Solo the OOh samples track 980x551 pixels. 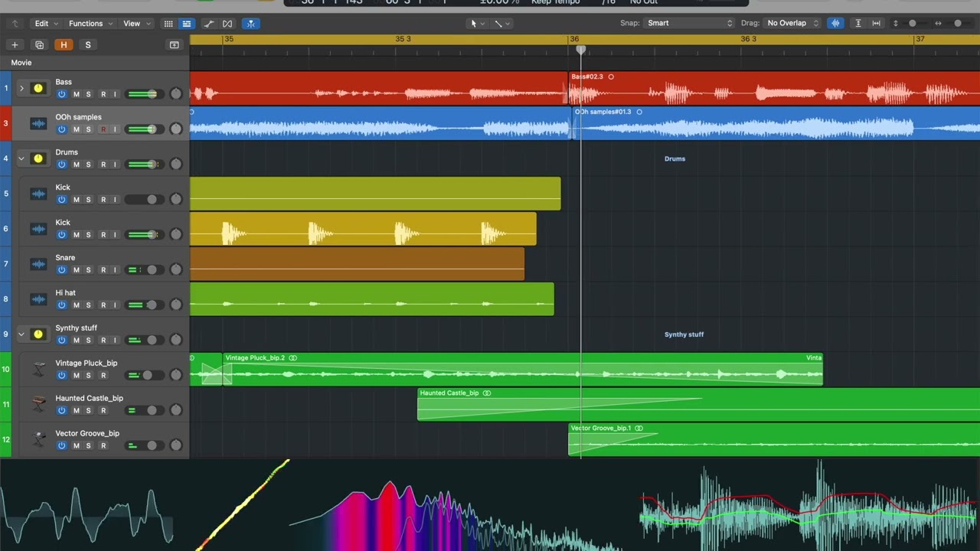pos(88,129)
